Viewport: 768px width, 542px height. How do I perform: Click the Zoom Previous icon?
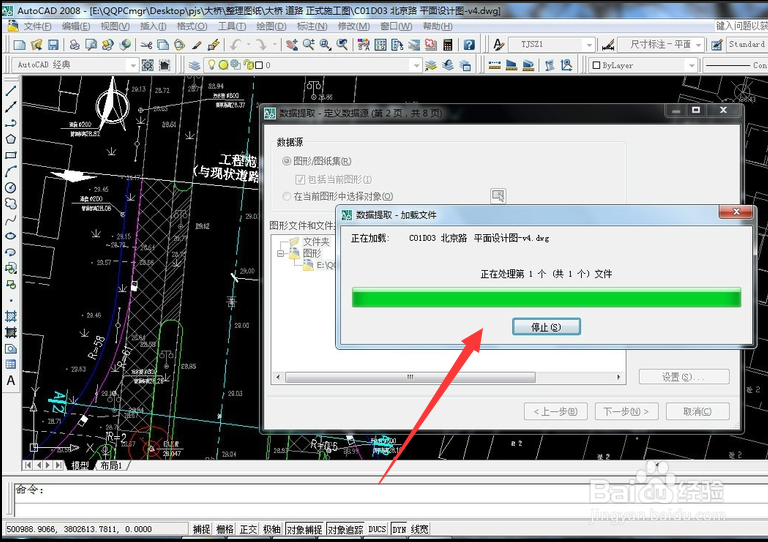pyautogui.click(x=342, y=45)
